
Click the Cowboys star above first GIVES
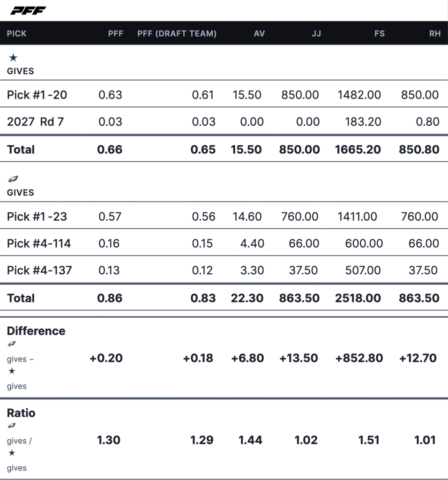[13, 58]
